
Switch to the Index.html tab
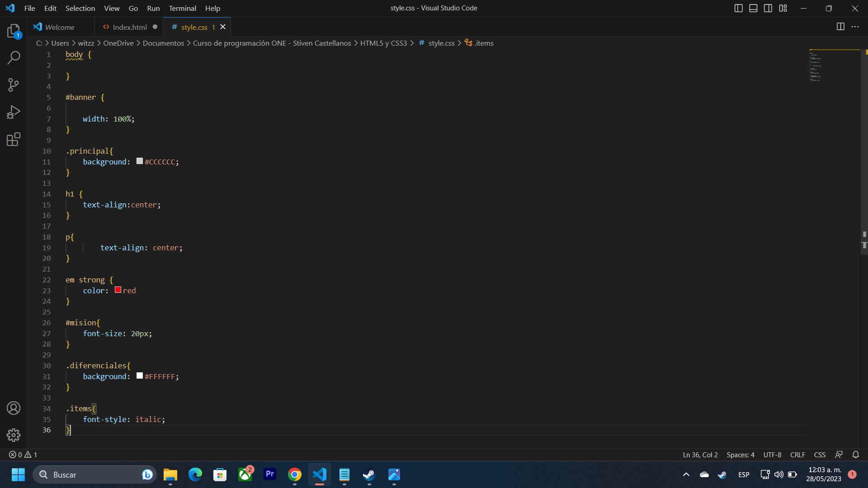coord(130,27)
